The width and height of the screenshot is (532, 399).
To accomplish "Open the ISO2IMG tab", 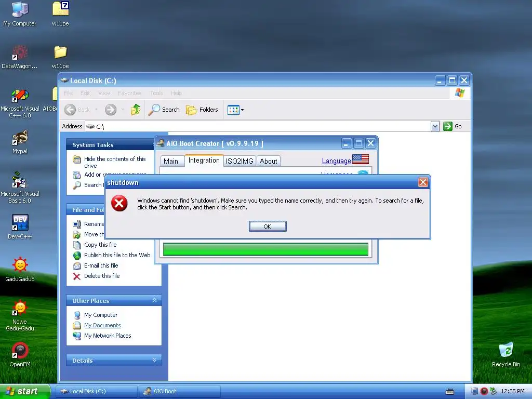I will pyautogui.click(x=240, y=161).
